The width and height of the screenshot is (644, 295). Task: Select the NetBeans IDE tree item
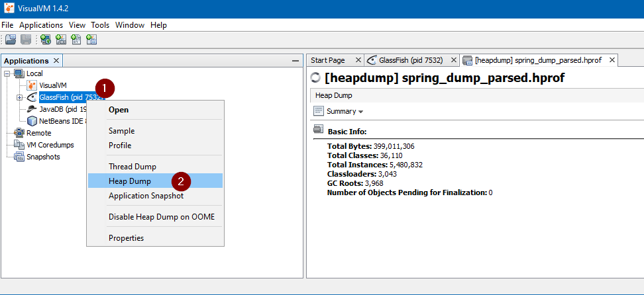tap(62, 122)
